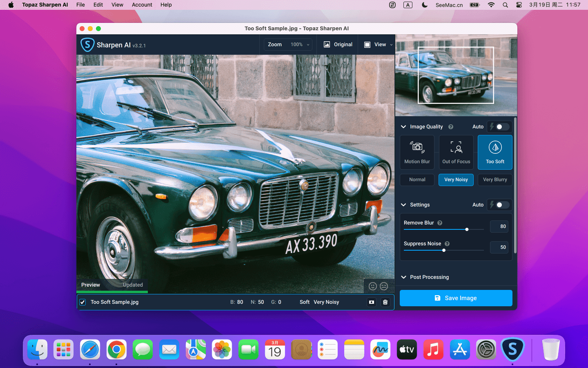Screen dimensions: 588x368
Task: Collapse the Post Processing section
Action: [403, 277]
